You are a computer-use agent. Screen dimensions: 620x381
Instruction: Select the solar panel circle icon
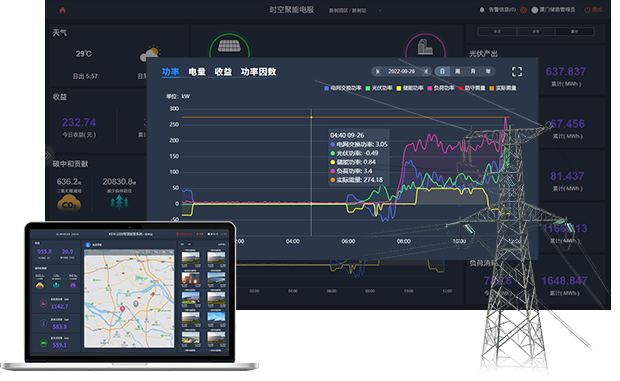click(x=229, y=47)
